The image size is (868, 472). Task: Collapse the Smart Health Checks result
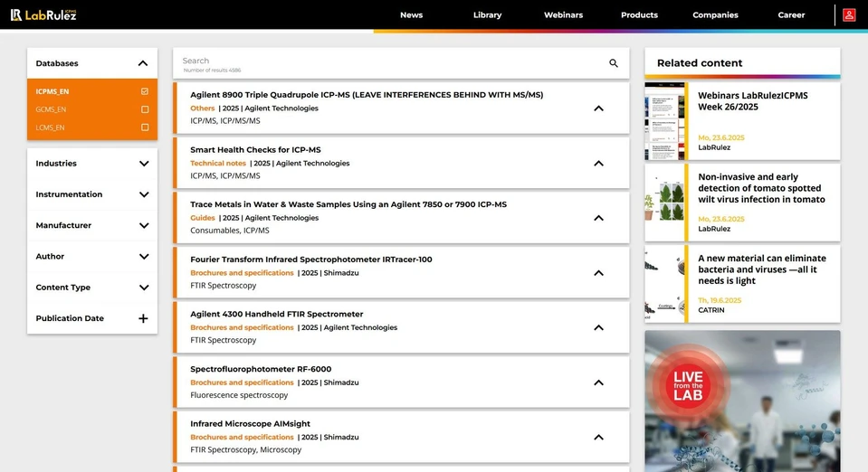(x=598, y=164)
